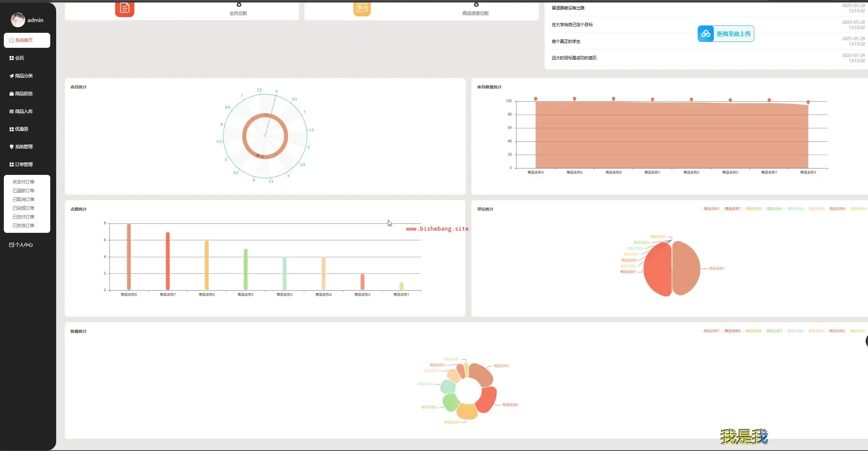Open 未支付订单 submenu item
Image resolution: width=868 pixels, height=451 pixels.
(x=23, y=182)
